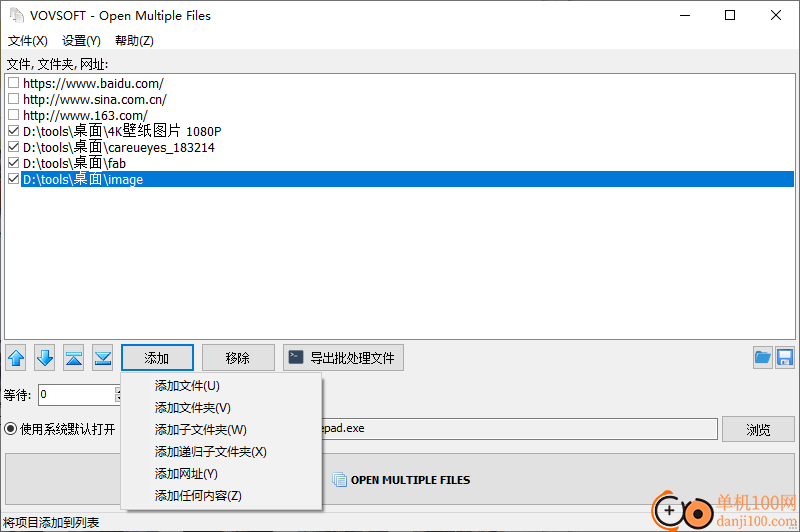The width and height of the screenshot is (800, 532).
Task: Open the 设置(Y) menu
Action: [x=81, y=41]
